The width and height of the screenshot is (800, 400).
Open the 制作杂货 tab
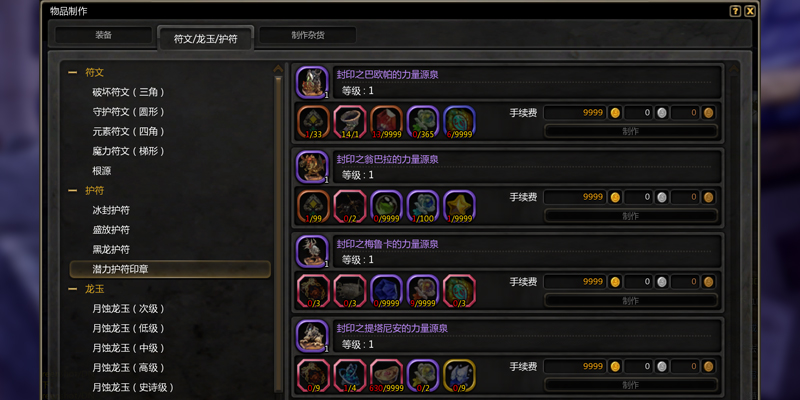308,35
